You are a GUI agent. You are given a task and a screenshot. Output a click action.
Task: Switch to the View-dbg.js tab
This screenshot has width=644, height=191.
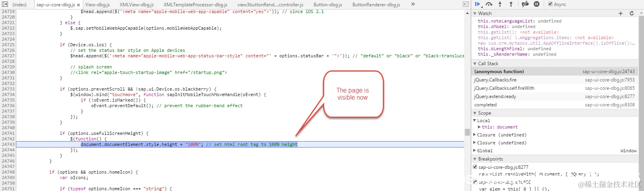coord(97,5)
